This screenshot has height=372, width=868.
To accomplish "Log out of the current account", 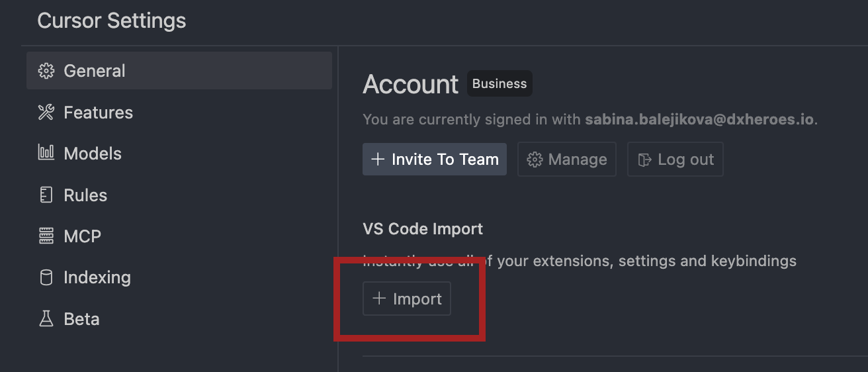I will (675, 160).
